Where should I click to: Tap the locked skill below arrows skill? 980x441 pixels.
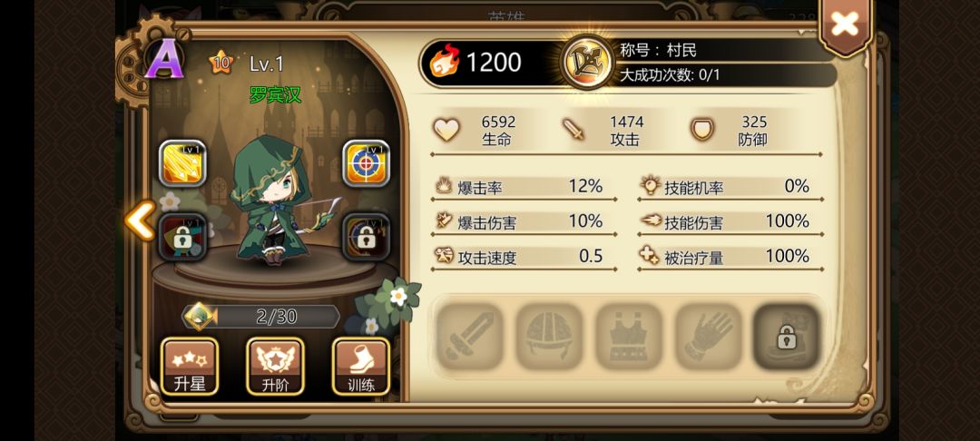click(x=182, y=237)
